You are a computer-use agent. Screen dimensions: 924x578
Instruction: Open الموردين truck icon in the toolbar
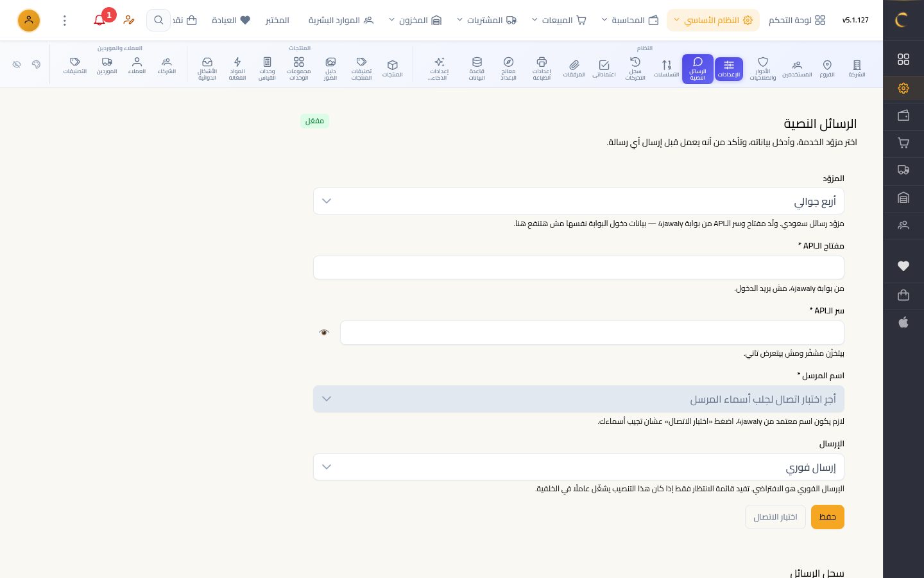point(107,66)
